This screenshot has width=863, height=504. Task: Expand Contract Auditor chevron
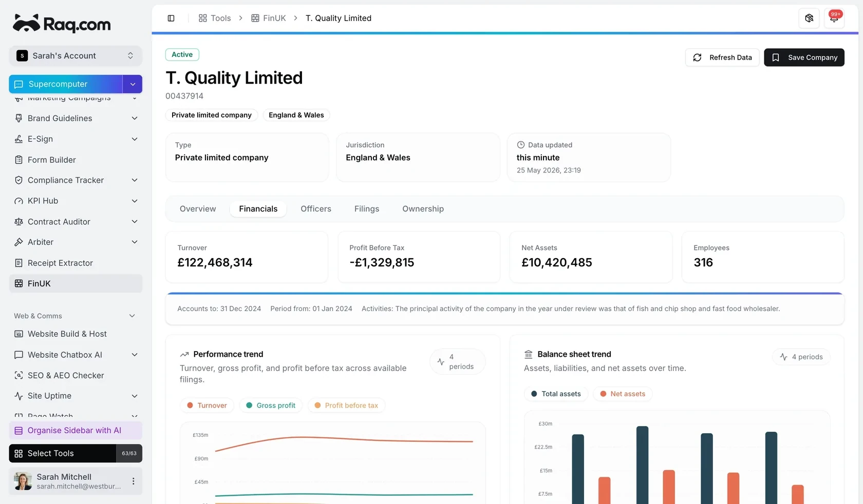coord(135,222)
